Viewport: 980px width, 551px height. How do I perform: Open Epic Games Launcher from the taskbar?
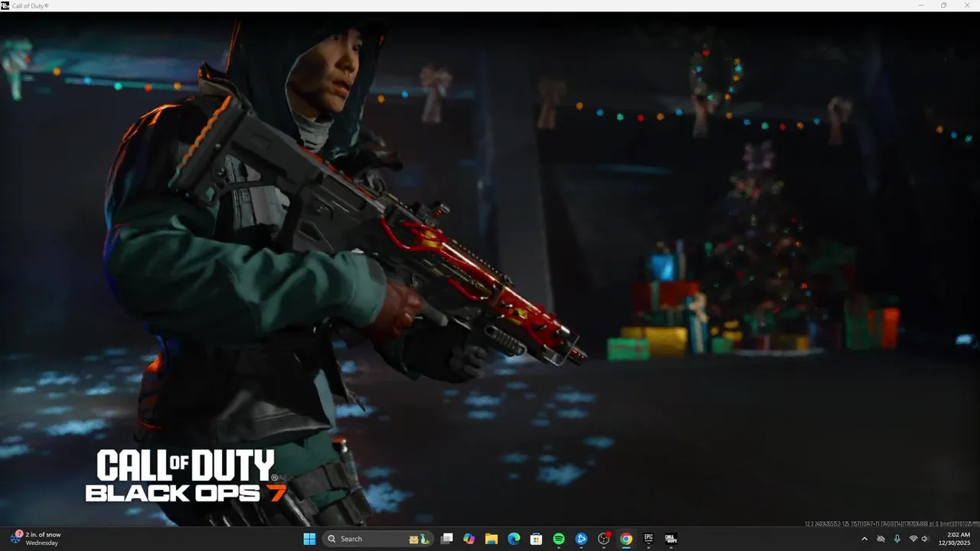[x=648, y=539]
